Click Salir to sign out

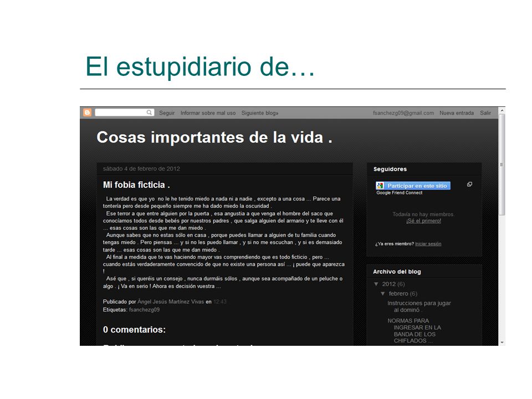[x=485, y=113]
